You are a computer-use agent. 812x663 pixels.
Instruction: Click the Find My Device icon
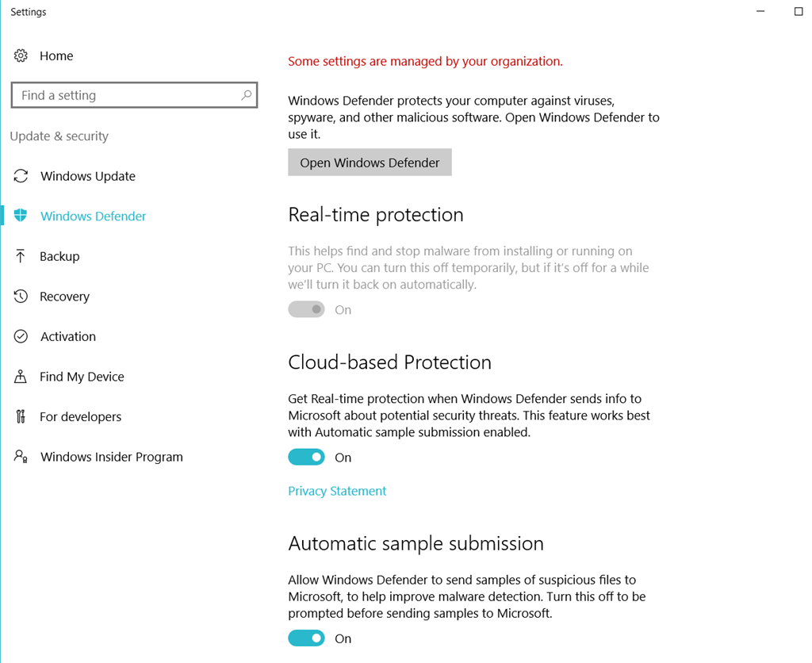20,376
